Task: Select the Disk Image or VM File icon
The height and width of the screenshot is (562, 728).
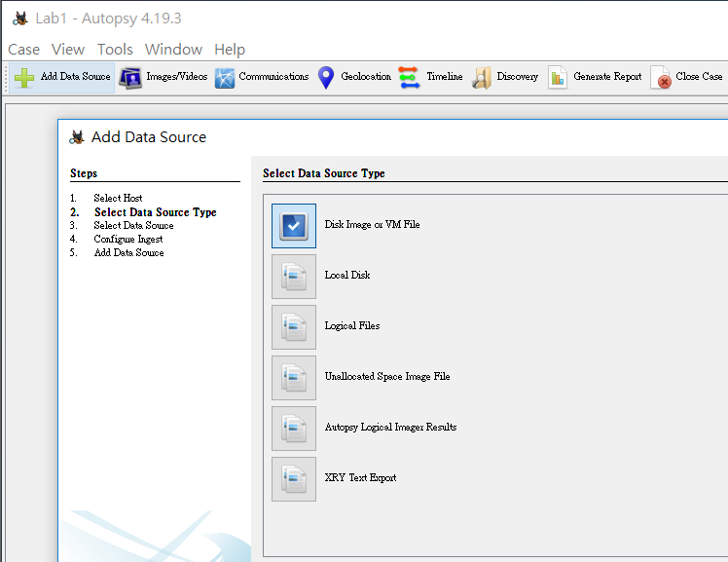Action: click(x=294, y=226)
